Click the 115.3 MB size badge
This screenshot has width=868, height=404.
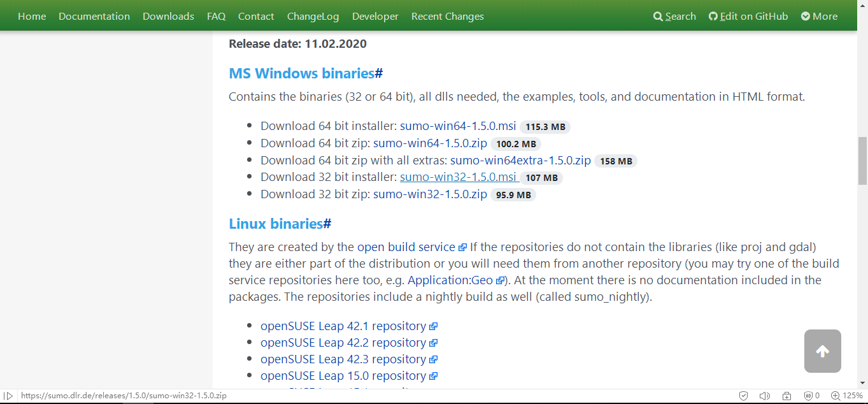(545, 127)
